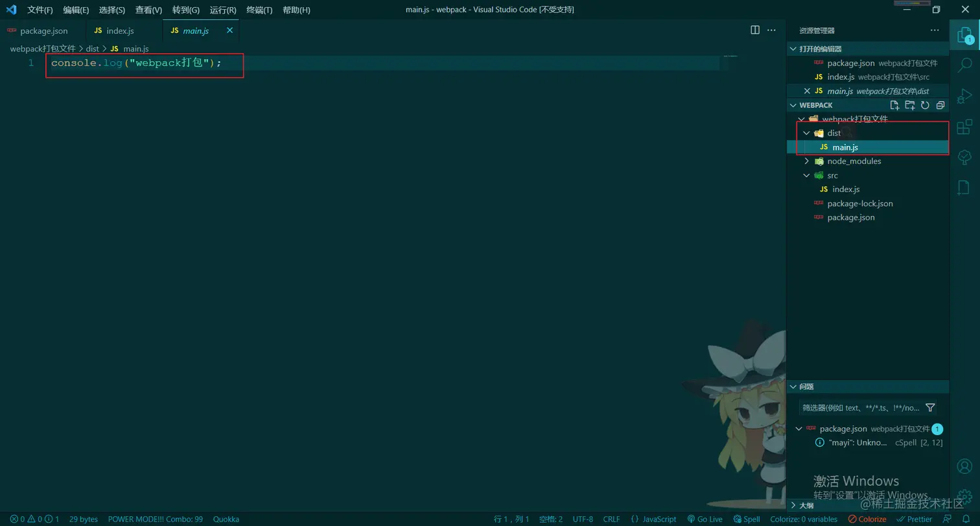Viewport: 980px width, 526px height.
Task: Click Spell checker status item
Action: pos(747,519)
